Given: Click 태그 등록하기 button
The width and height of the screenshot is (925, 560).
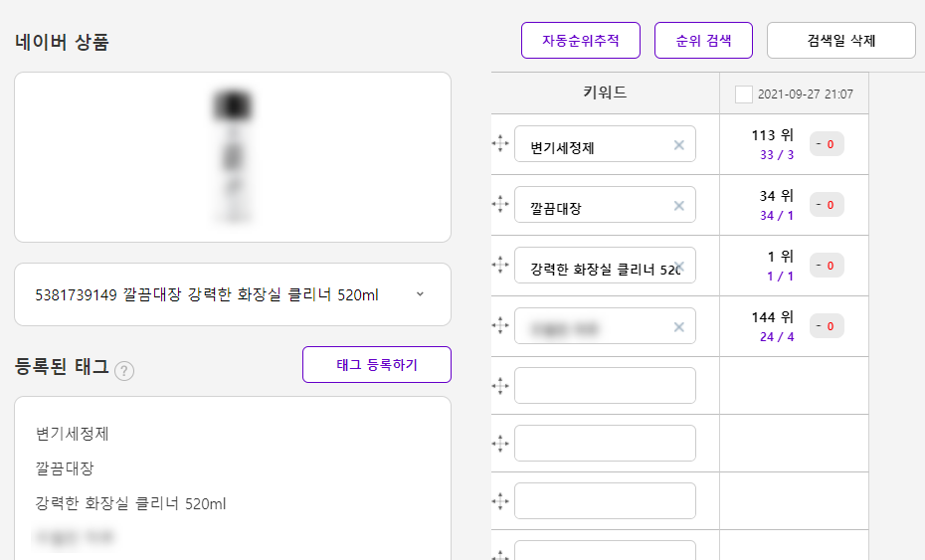Looking at the screenshot, I should point(377,365).
